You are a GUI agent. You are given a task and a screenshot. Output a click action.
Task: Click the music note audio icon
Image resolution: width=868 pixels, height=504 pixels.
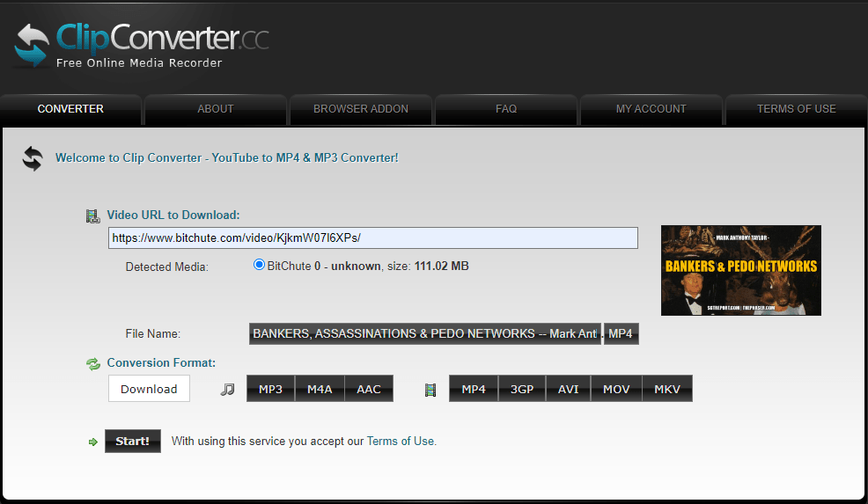tap(227, 389)
